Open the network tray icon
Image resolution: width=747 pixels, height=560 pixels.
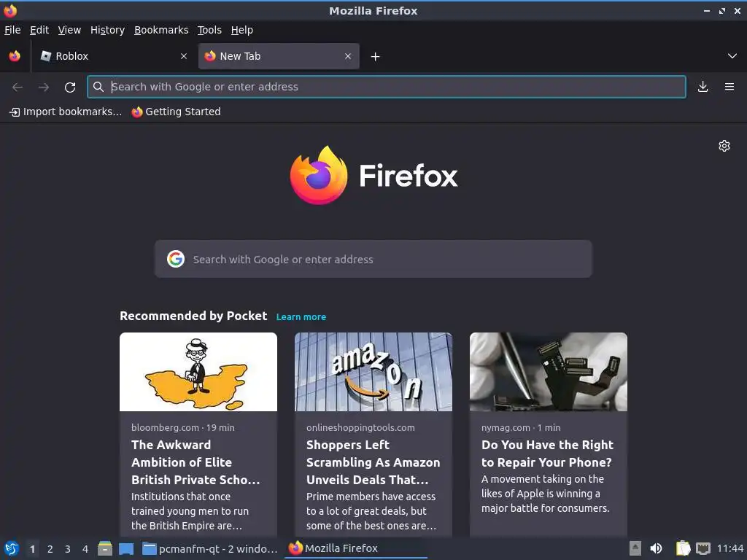coord(703,548)
